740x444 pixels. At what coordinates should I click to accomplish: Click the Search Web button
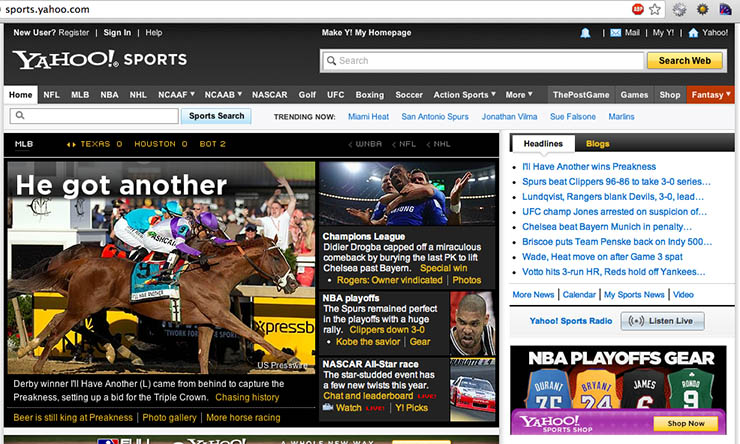[684, 60]
